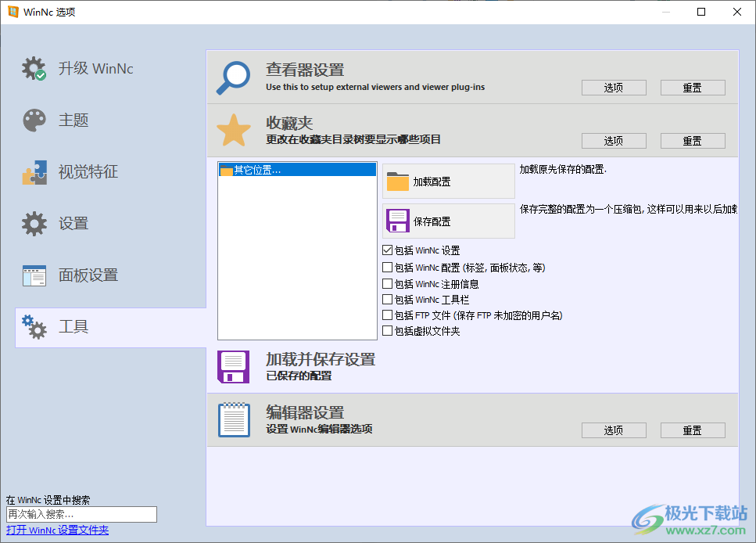Enable 包括 FTP 文件 checkbox
This screenshot has height=543, width=756.
point(387,315)
